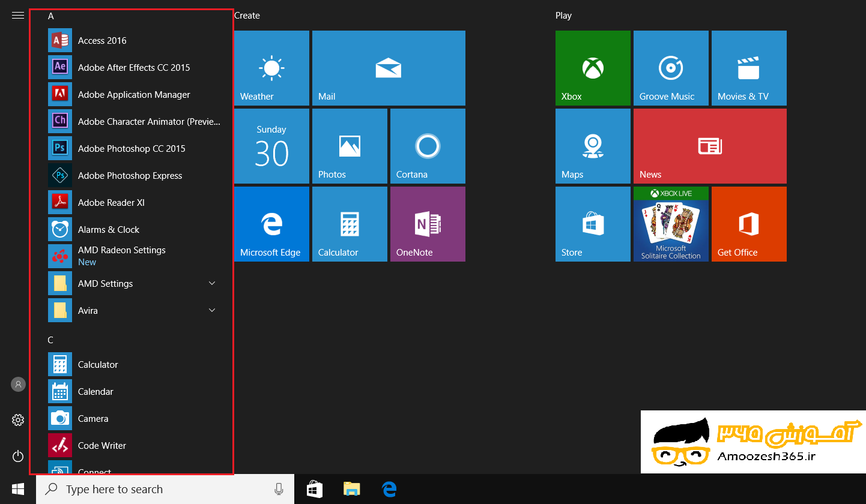The width and height of the screenshot is (866, 504).
Task: Expand the Start hamburger menu
Action: 18,16
